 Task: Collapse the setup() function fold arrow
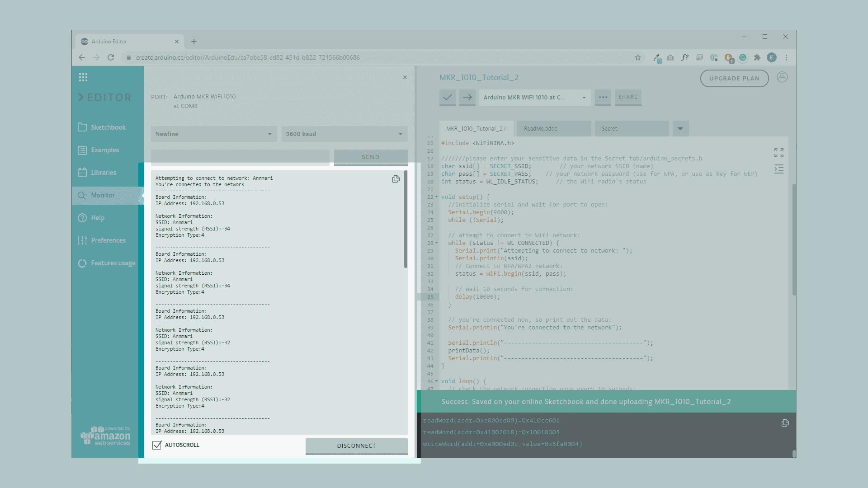coord(436,197)
